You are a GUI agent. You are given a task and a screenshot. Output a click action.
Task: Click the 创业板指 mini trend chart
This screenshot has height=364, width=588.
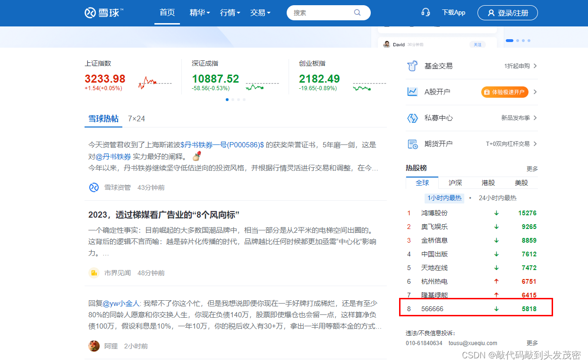point(369,86)
